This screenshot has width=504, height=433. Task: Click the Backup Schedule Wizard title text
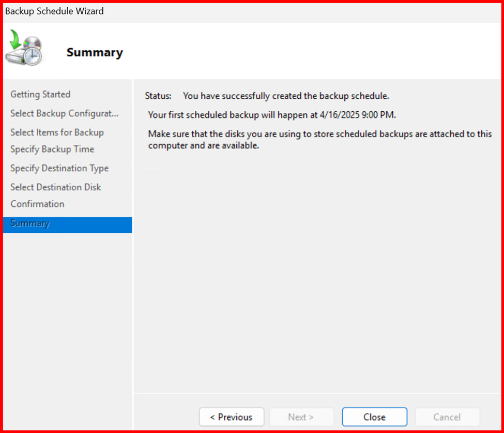click(54, 11)
